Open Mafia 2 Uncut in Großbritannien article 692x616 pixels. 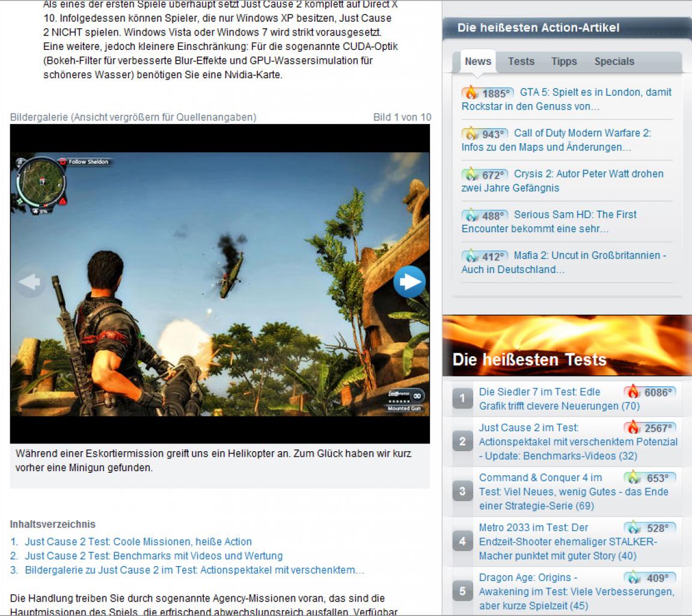[564, 262]
